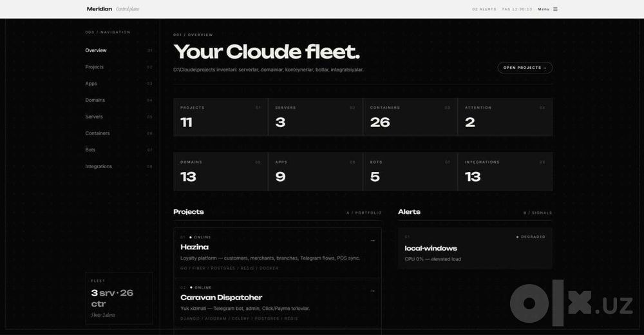Click the DEGRADED status on local-windows
The width and height of the screenshot is (644, 335).
pos(531,237)
